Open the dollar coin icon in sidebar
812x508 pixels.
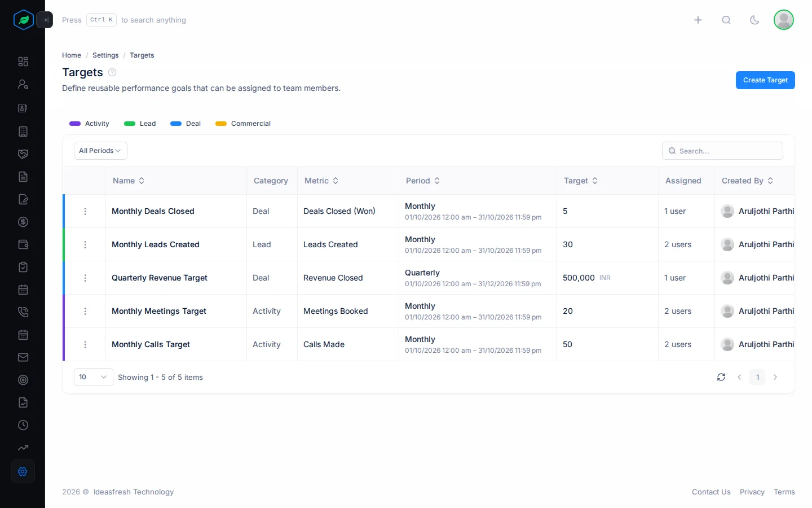pos(23,222)
